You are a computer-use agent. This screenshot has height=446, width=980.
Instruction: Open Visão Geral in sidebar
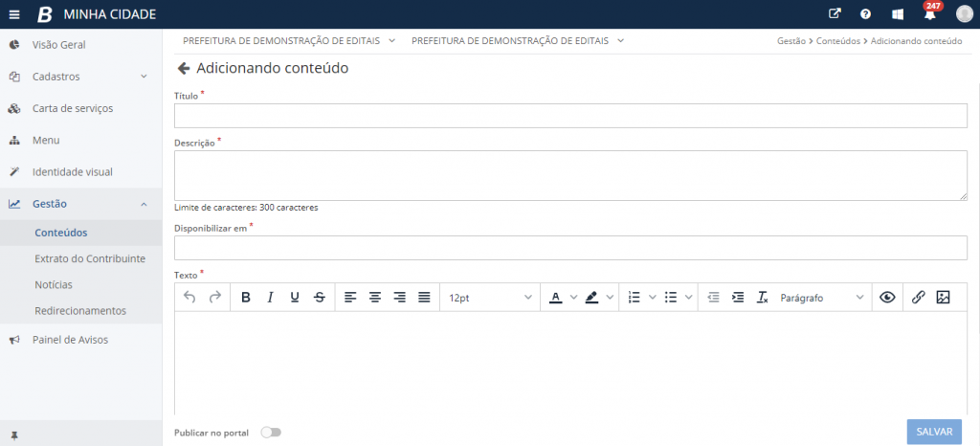click(x=80, y=45)
